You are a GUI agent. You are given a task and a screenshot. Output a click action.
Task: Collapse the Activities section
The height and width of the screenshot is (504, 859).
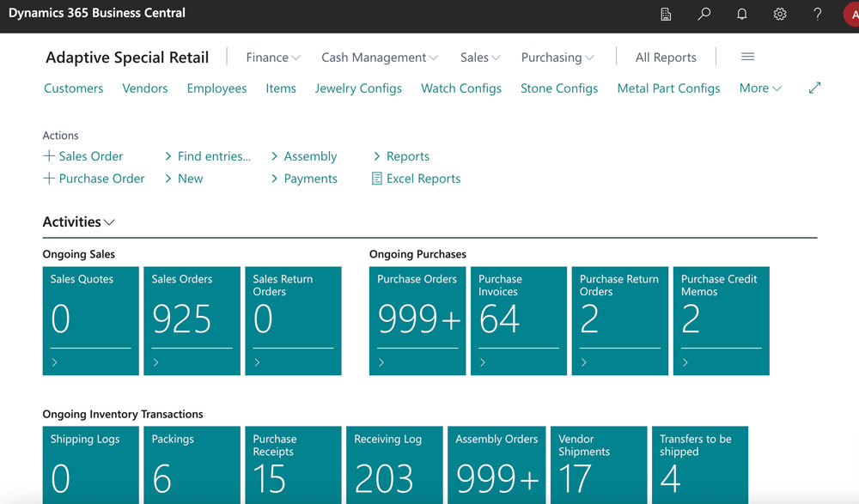tap(78, 222)
